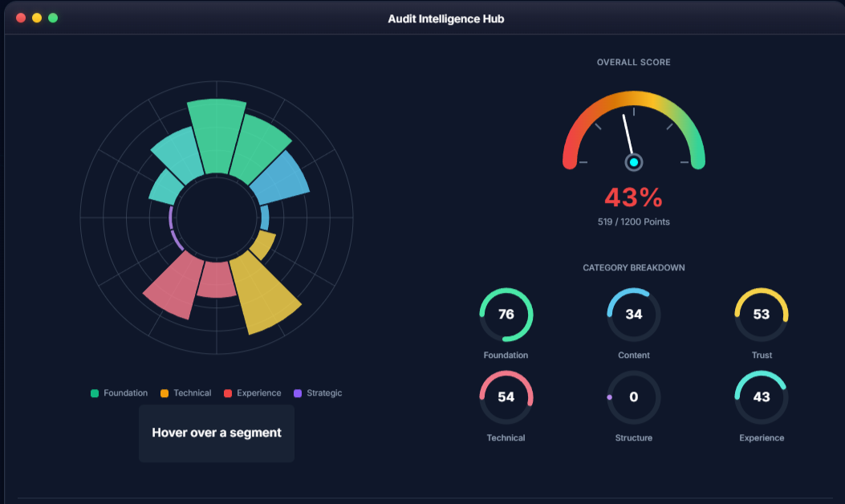Select the Foundation score ring showing 76

[x=506, y=315]
